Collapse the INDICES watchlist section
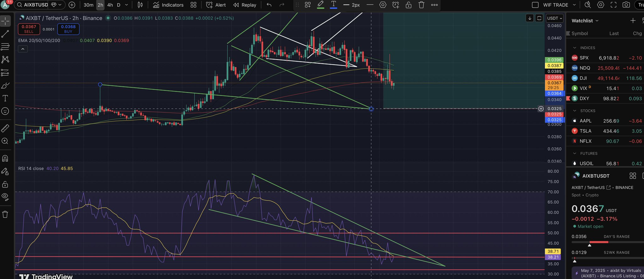Screen dimensions: 644x279 [x=574, y=48]
